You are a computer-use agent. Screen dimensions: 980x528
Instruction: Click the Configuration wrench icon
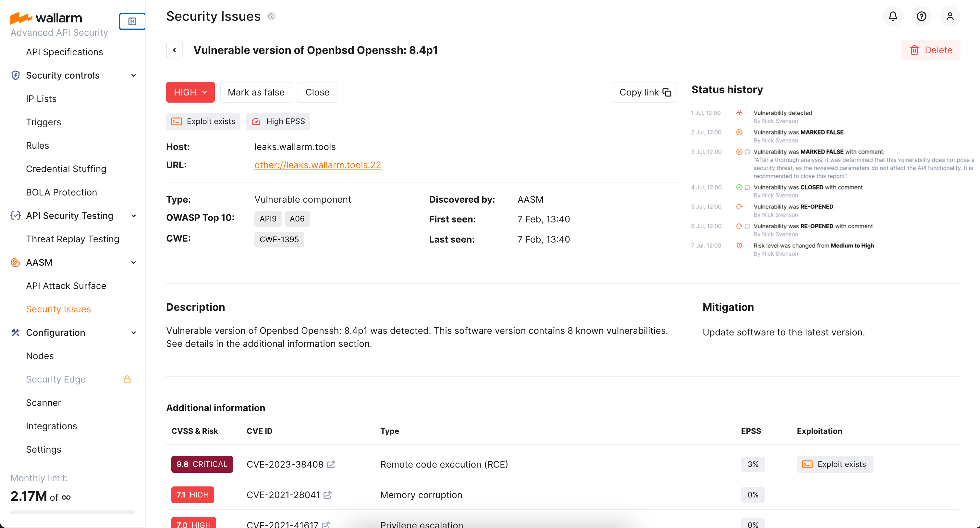coord(15,332)
